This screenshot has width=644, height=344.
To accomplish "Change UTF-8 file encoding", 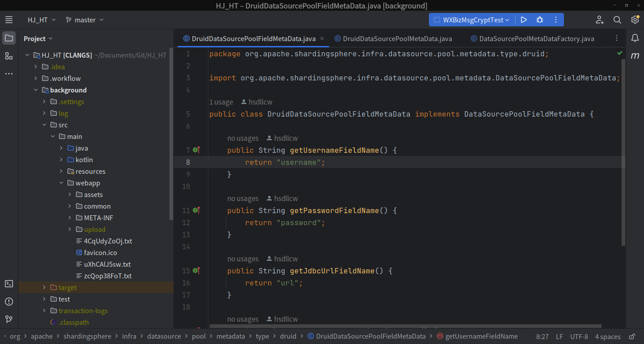I will [579, 336].
